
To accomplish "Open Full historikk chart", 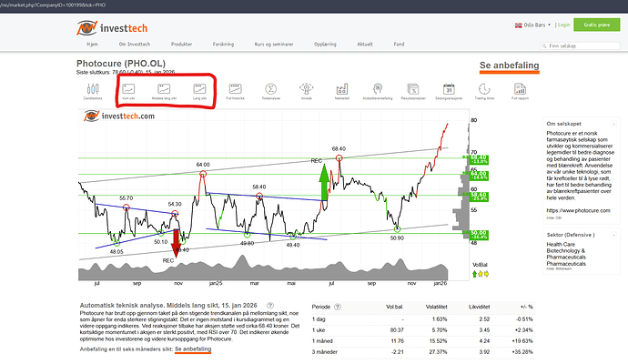I will (x=236, y=89).
